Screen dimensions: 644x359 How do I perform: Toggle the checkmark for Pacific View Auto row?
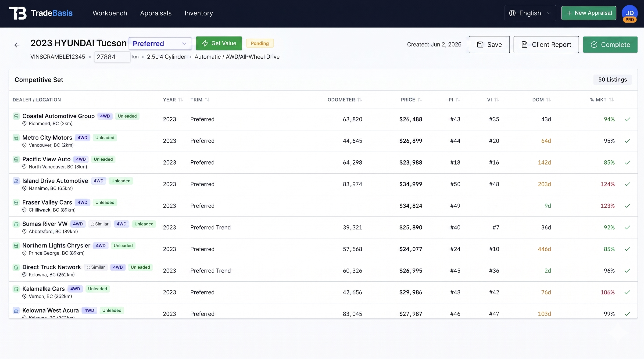click(627, 162)
